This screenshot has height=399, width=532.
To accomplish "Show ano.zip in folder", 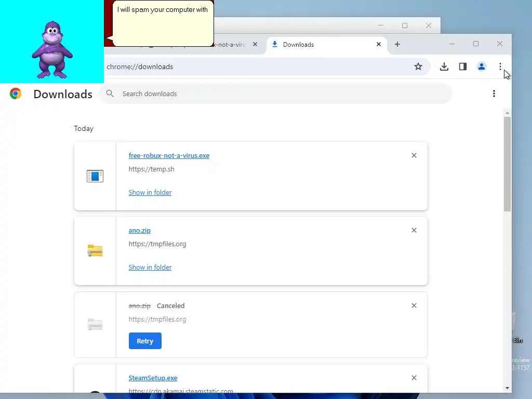I will coord(150,267).
